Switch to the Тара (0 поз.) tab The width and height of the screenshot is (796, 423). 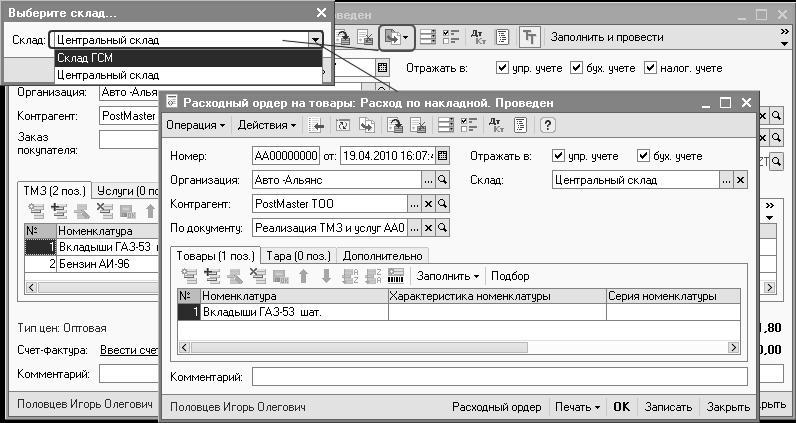pos(298,255)
